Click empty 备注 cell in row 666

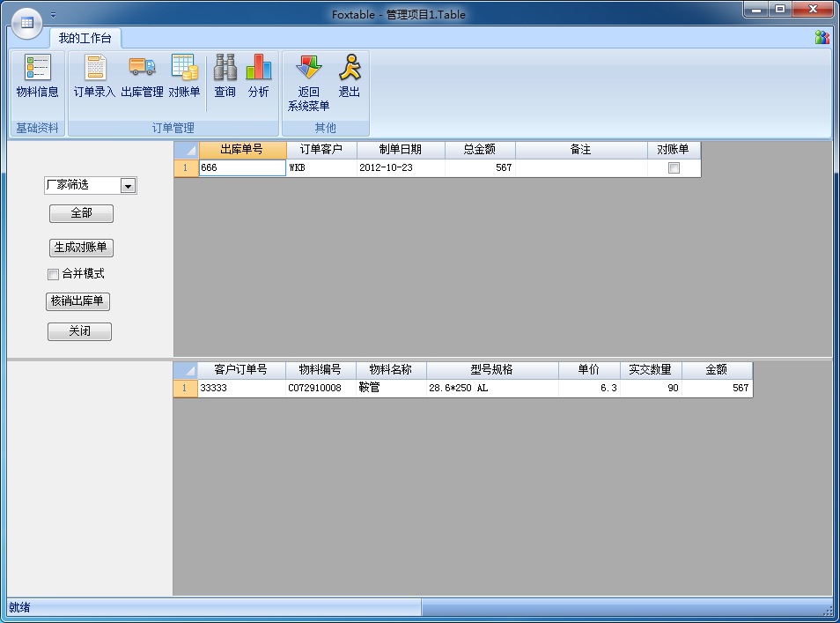click(x=581, y=167)
